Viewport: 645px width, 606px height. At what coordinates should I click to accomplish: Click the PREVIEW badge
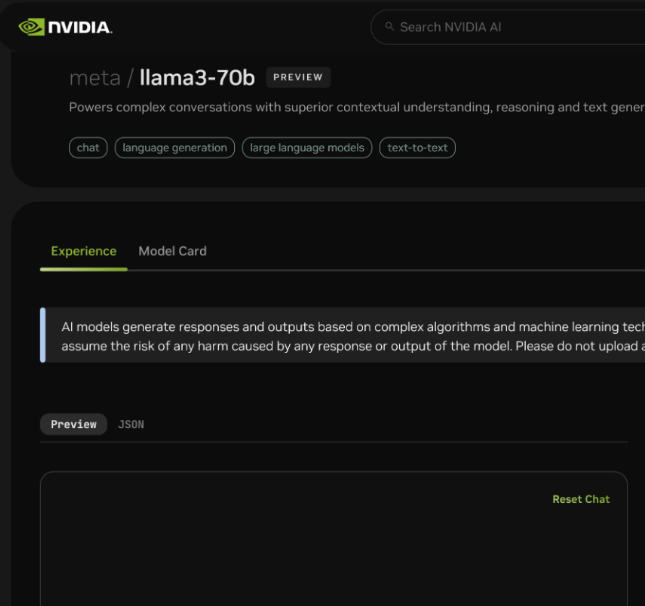pyautogui.click(x=298, y=77)
